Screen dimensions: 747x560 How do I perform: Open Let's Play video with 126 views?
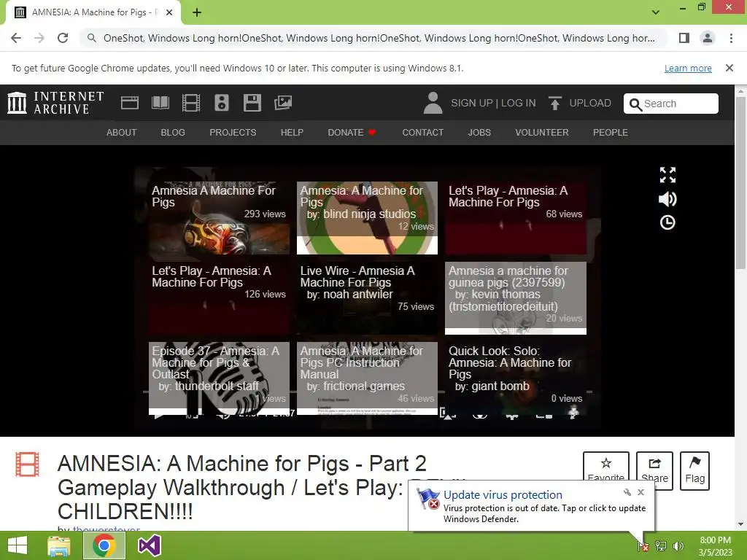[219, 298]
